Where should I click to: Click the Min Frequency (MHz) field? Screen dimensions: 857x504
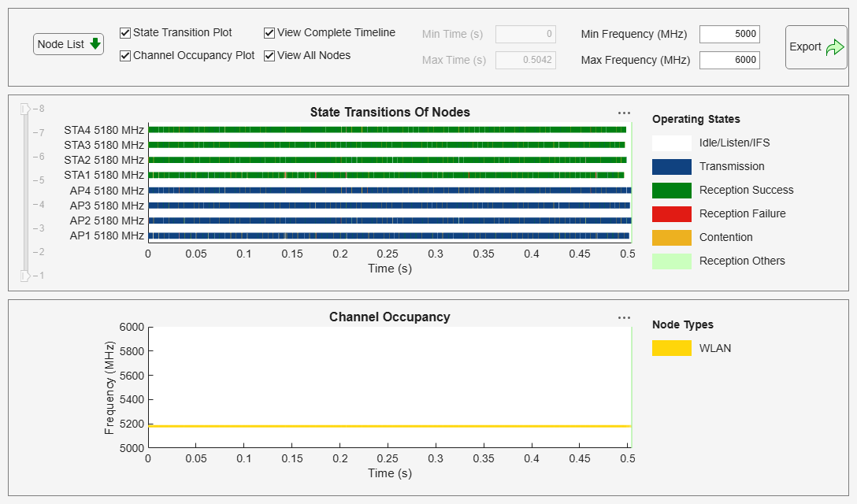[729, 34]
